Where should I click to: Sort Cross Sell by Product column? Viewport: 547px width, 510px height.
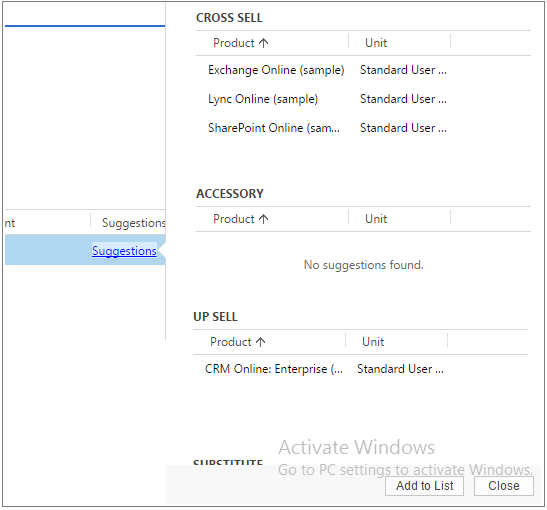(x=240, y=43)
